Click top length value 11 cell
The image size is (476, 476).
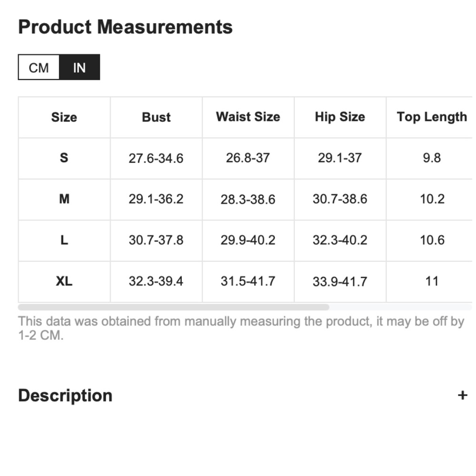click(432, 281)
